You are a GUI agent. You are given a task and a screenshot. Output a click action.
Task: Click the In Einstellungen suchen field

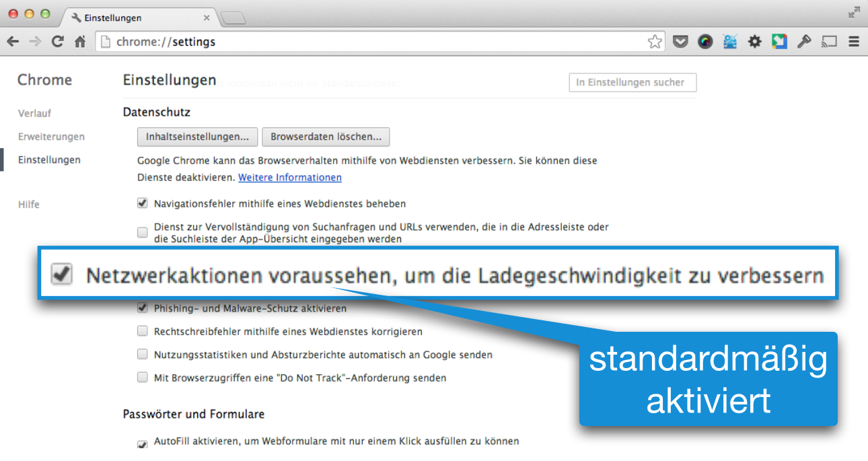(632, 82)
